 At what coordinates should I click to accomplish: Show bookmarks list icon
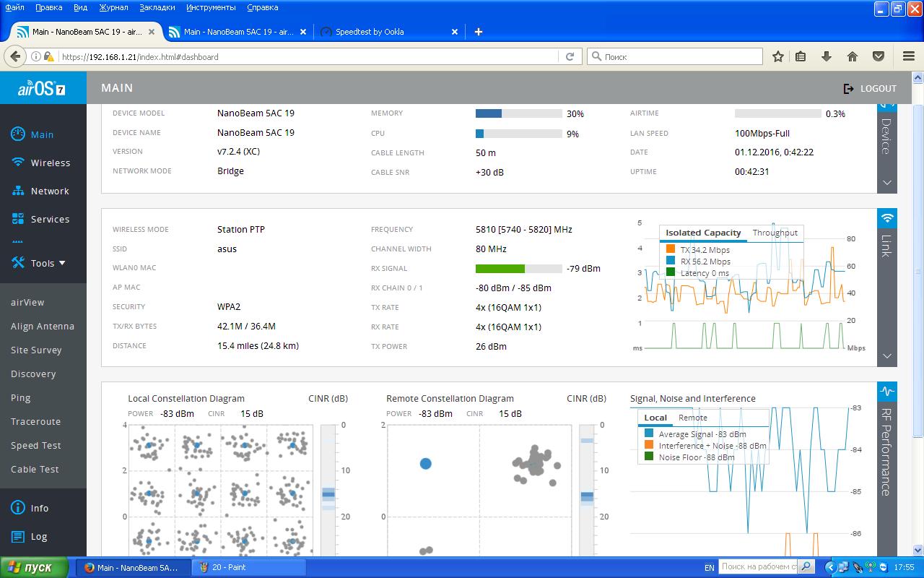[x=801, y=56]
